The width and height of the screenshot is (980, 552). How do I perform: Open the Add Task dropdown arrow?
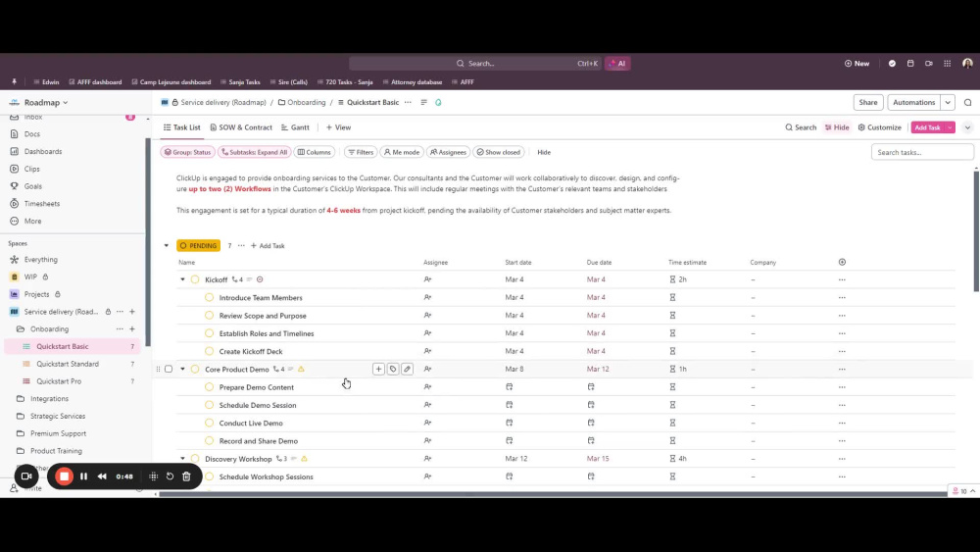950,127
